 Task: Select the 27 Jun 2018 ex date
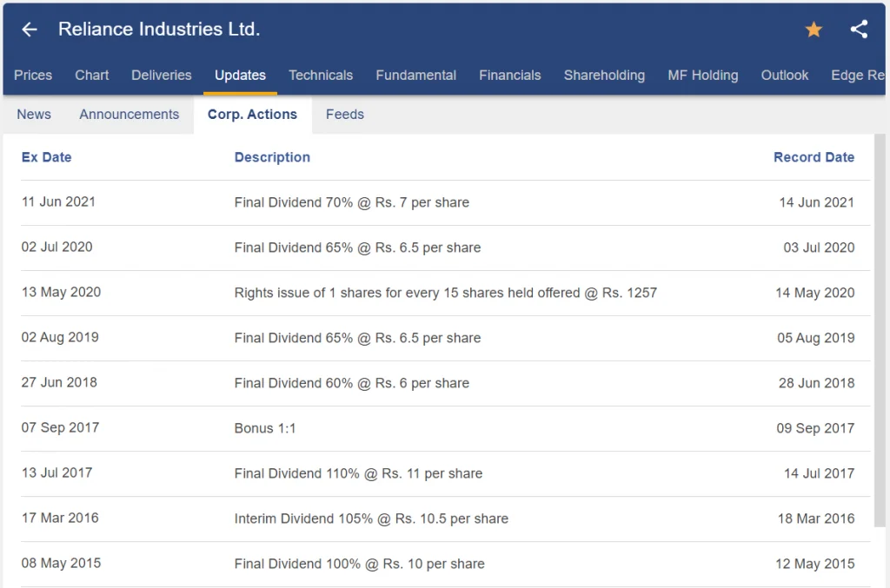point(59,382)
